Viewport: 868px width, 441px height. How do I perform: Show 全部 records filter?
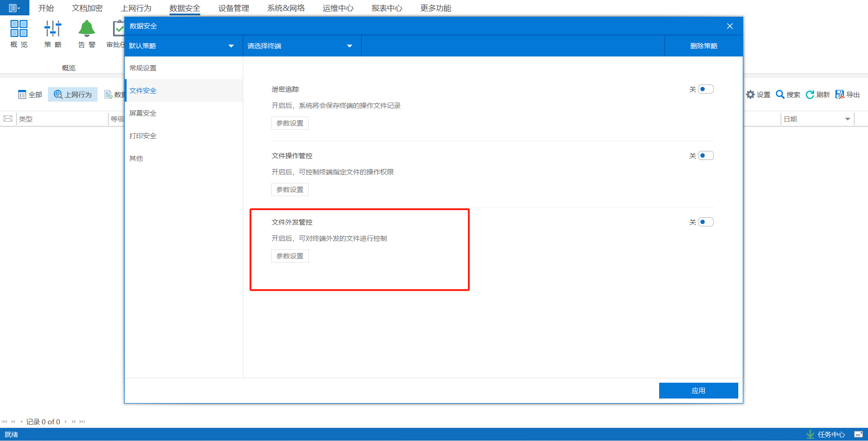click(x=30, y=94)
